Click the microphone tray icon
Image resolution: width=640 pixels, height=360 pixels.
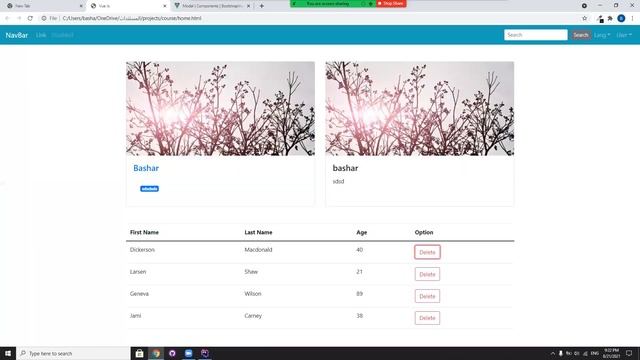561,353
